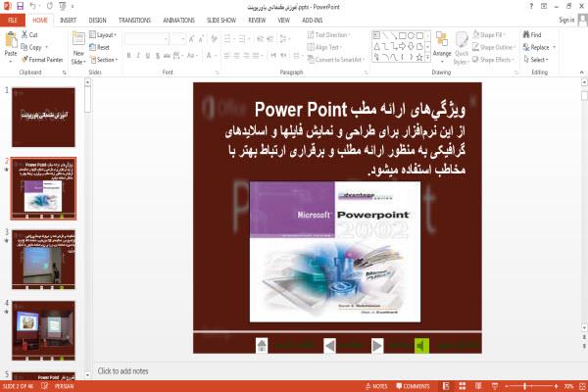
Task: Open PowerPoint Help question mark
Action: (531, 7)
